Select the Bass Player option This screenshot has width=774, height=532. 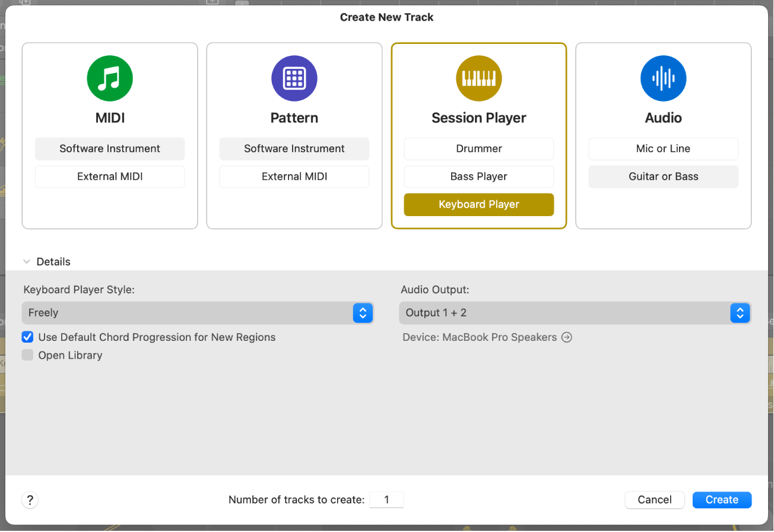[478, 176]
